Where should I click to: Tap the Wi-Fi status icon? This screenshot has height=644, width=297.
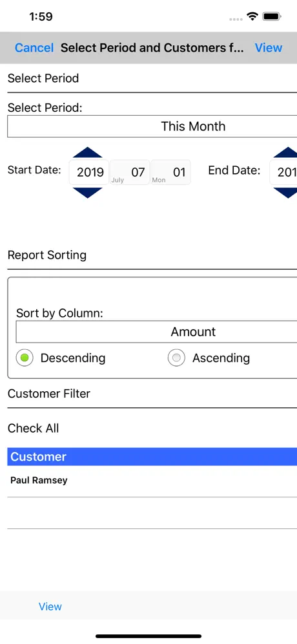click(x=252, y=16)
